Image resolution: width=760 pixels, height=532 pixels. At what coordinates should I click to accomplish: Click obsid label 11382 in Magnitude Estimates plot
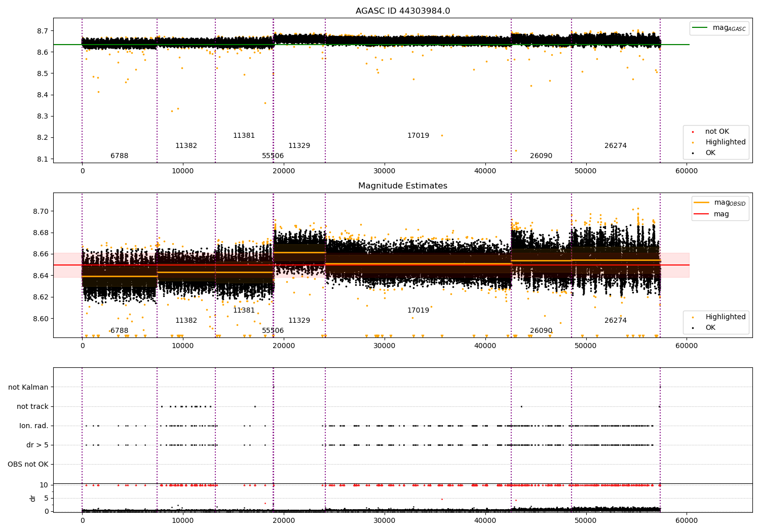point(186,321)
